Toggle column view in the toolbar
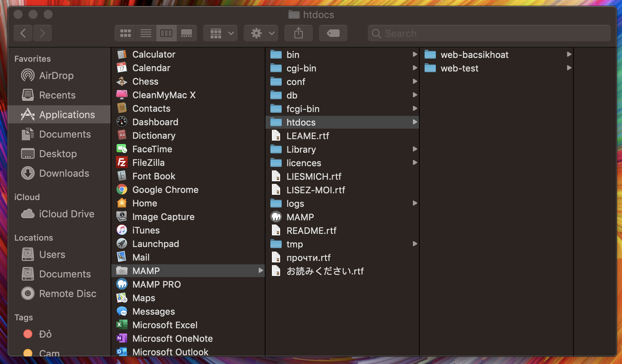Viewport: 622px width, 364px height. 166,33
